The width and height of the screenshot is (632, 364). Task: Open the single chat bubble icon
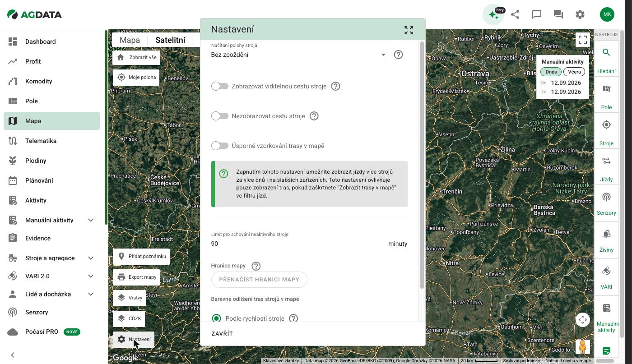[537, 14]
